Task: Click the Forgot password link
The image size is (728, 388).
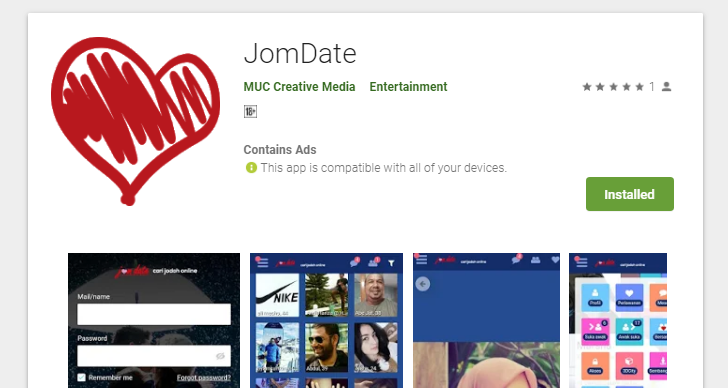Action: [x=204, y=378]
